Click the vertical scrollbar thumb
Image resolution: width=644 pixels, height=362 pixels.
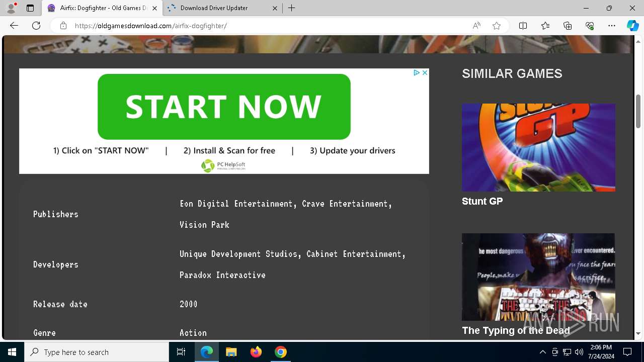point(638,111)
